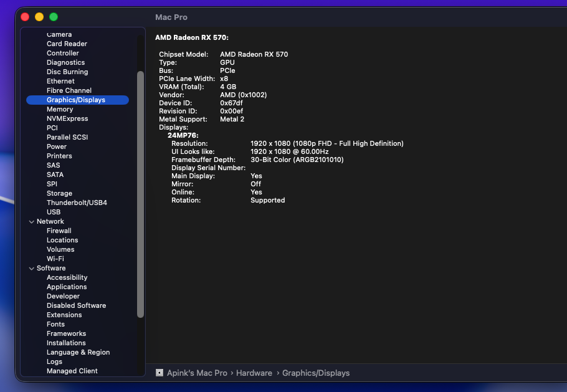Open Extensions under Software
Image resolution: width=567 pixels, height=392 pixels.
tap(64, 315)
